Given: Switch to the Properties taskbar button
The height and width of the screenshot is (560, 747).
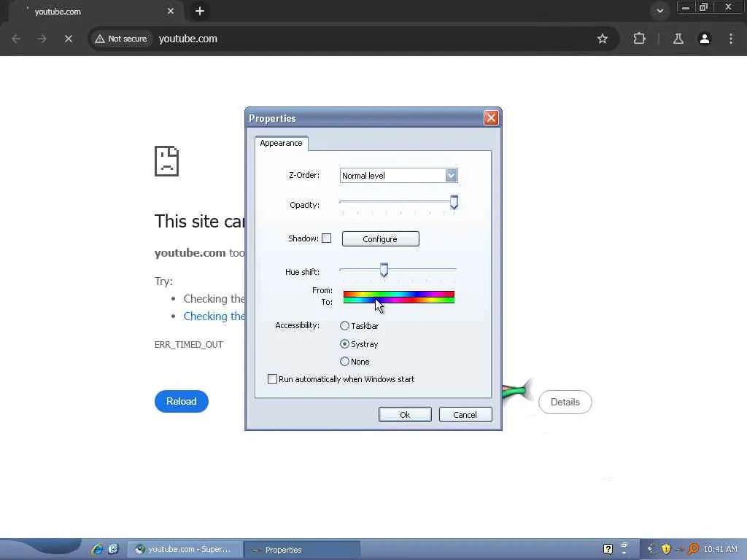Looking at the screenshot, I should (x=302, y=550).
